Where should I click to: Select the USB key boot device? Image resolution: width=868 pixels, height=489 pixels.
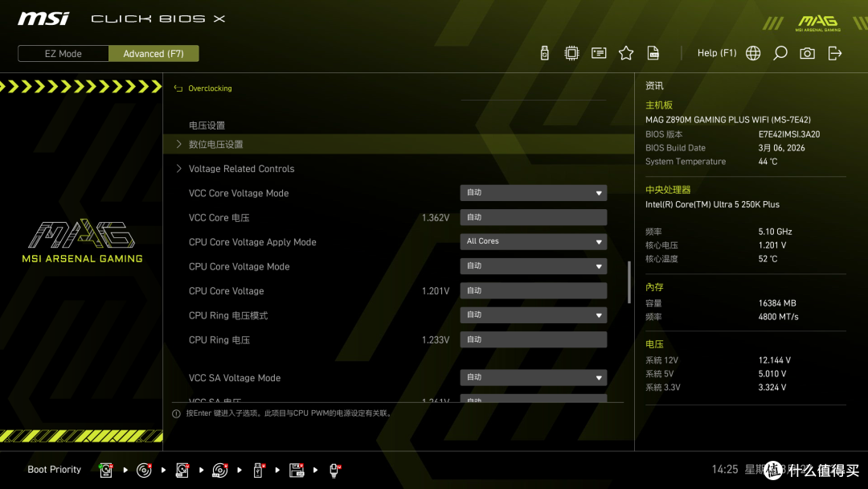[258, 471]
